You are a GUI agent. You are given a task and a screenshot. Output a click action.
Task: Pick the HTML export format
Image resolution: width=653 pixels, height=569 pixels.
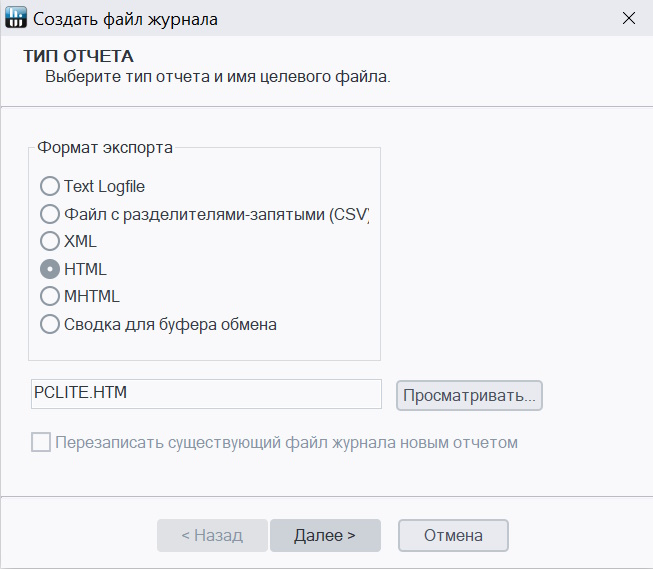tap(49, 269)
